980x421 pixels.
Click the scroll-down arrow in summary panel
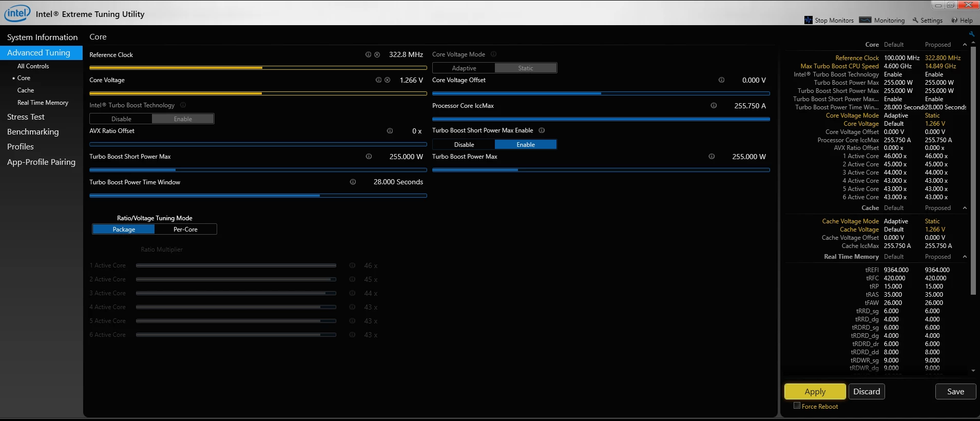pos(973,371)
